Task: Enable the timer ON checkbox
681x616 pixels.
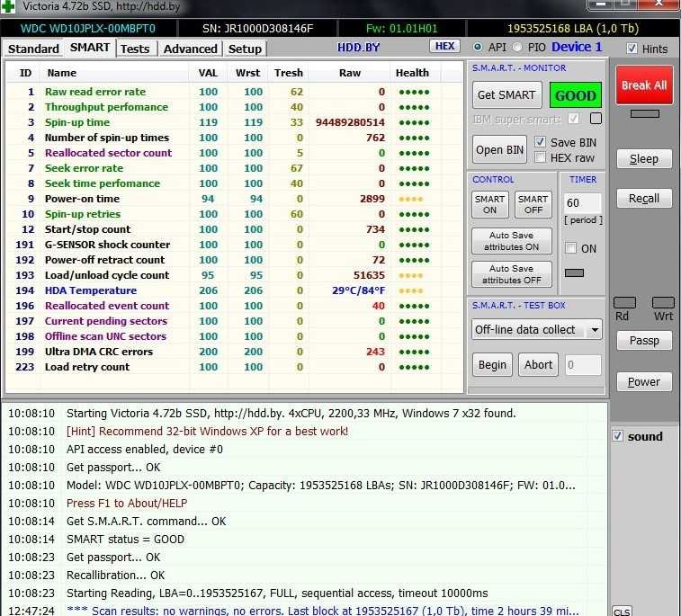Action: [x=570, y=248]
